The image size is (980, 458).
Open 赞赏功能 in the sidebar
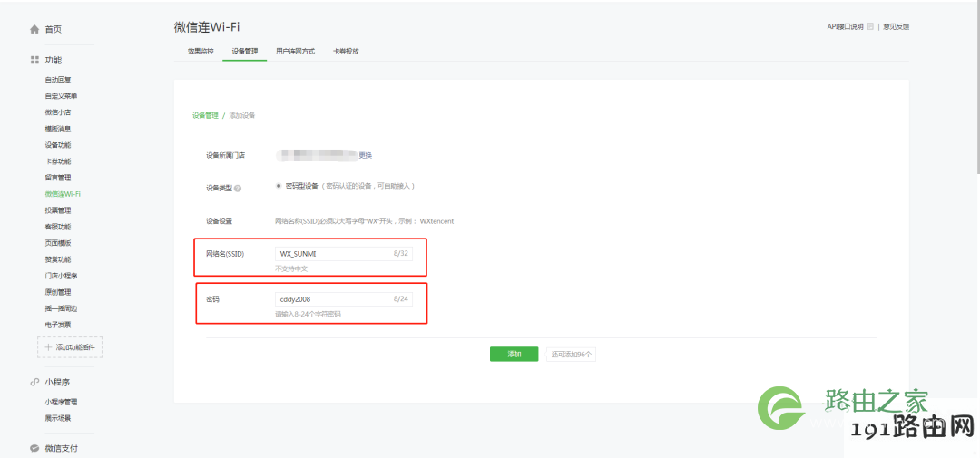point(57,259)
